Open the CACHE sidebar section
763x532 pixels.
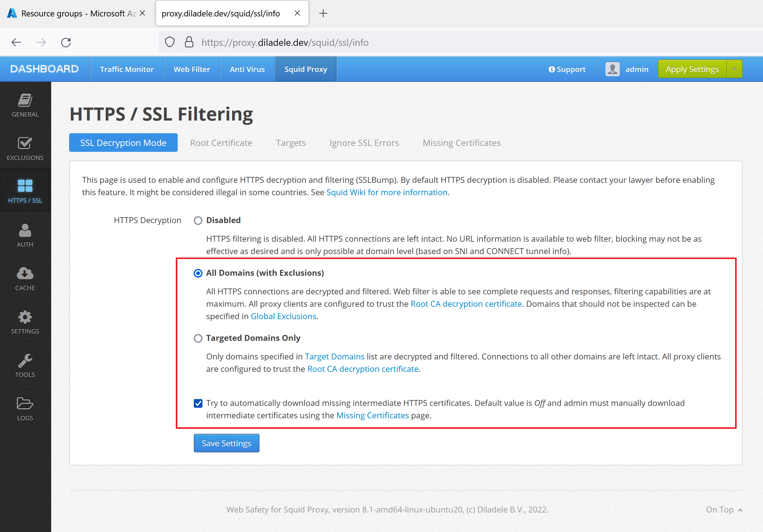click(x=25, y=278)
